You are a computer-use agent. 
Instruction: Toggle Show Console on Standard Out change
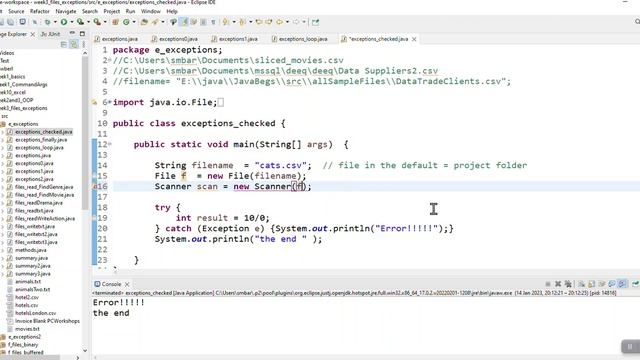(612, 284)
